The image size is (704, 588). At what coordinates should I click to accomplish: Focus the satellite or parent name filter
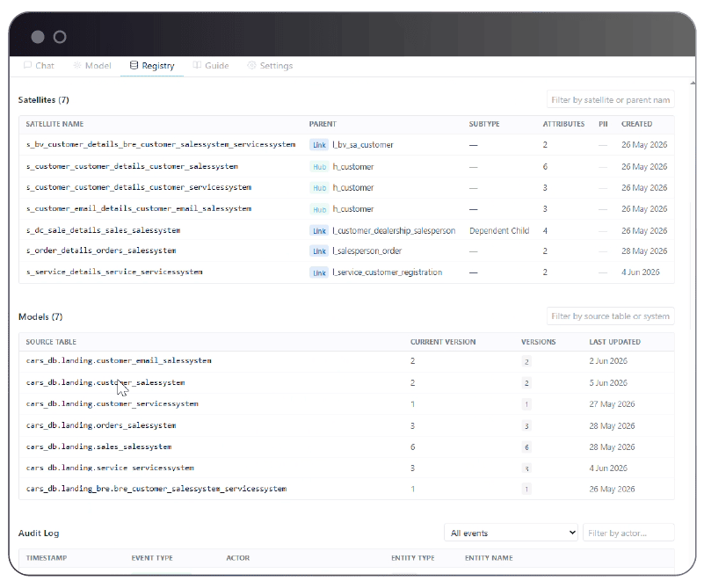tap(610, 99)
